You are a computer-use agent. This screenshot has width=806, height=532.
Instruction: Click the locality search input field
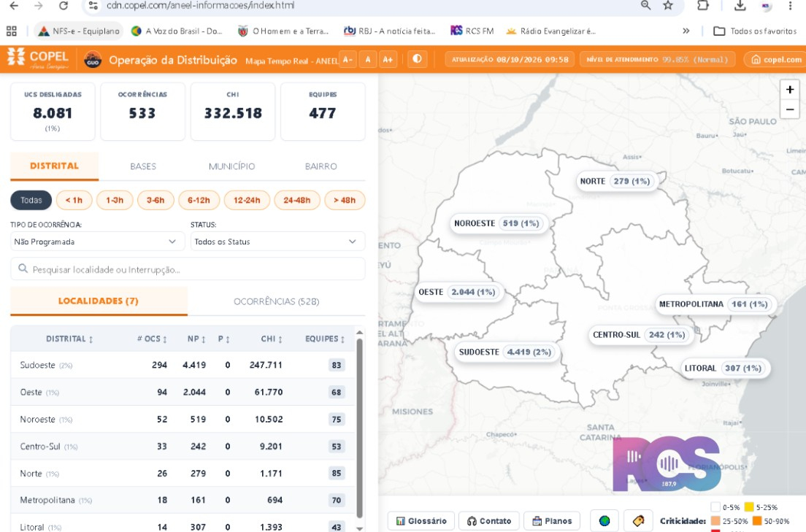(x=188, y=269)
